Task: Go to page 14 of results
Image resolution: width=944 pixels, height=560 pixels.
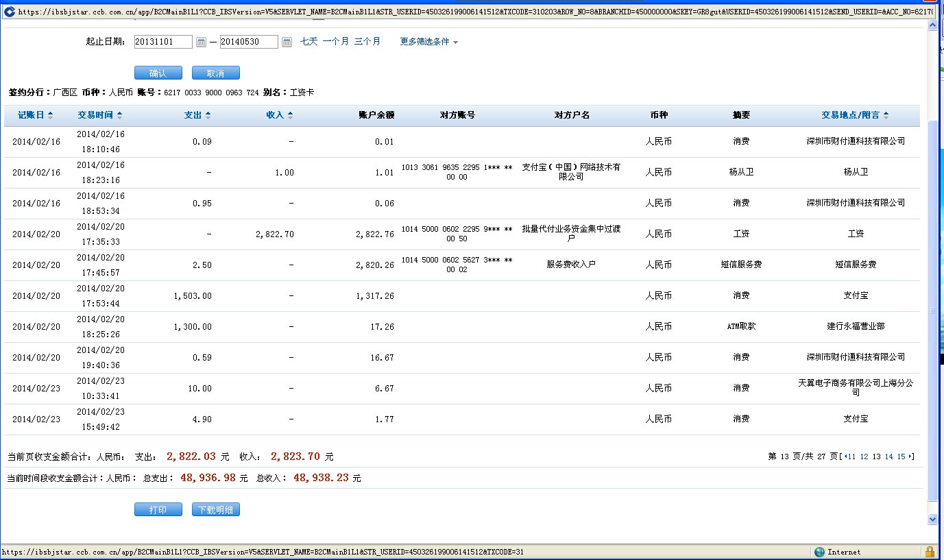Action: (x=888, y=456)
